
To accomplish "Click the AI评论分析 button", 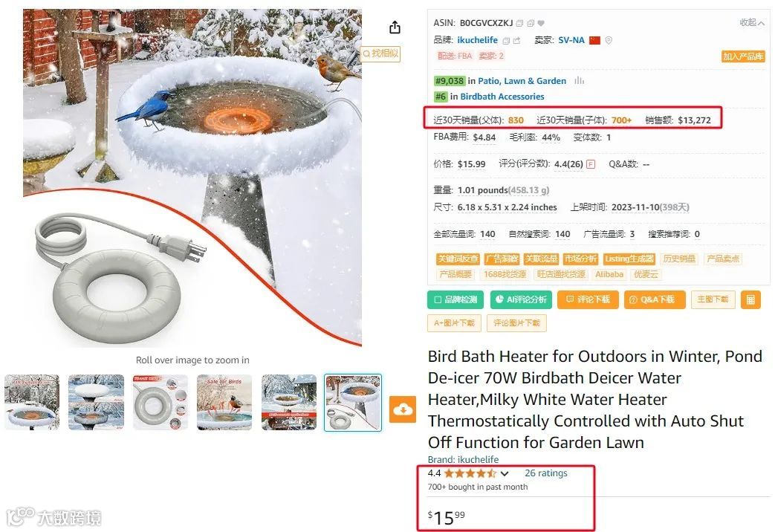I will tap(522, 299).
